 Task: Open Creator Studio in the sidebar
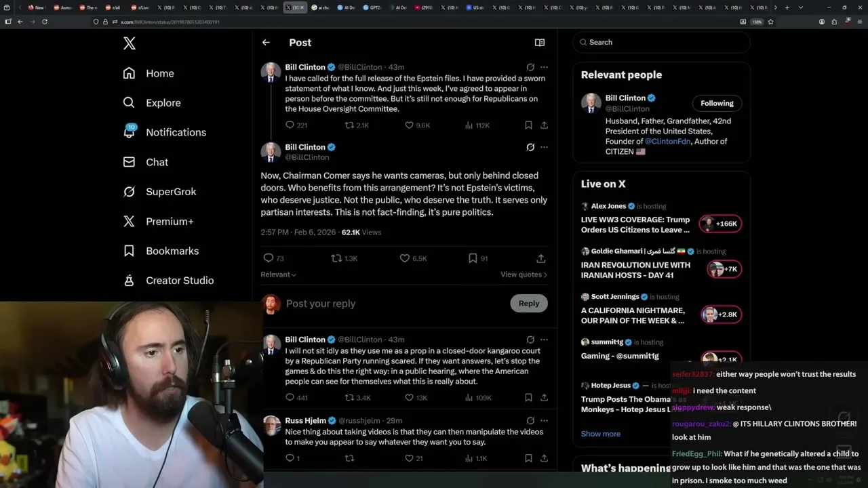coord(168,281)
